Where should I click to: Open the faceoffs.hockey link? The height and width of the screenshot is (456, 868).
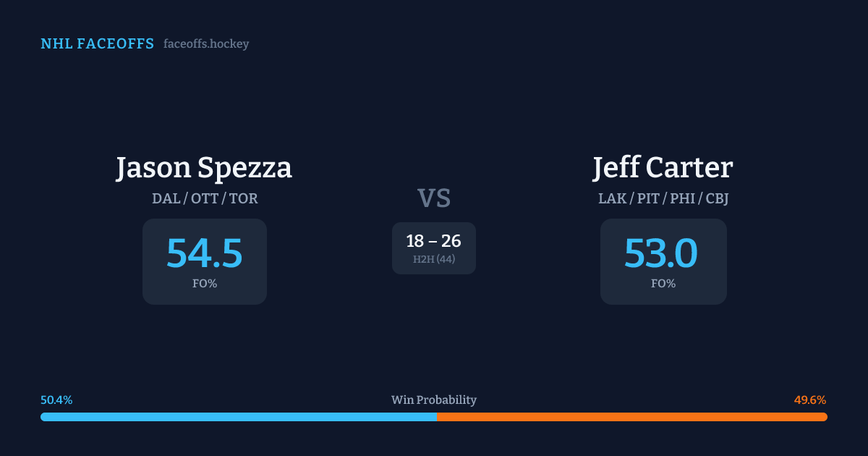click(206, 44)
